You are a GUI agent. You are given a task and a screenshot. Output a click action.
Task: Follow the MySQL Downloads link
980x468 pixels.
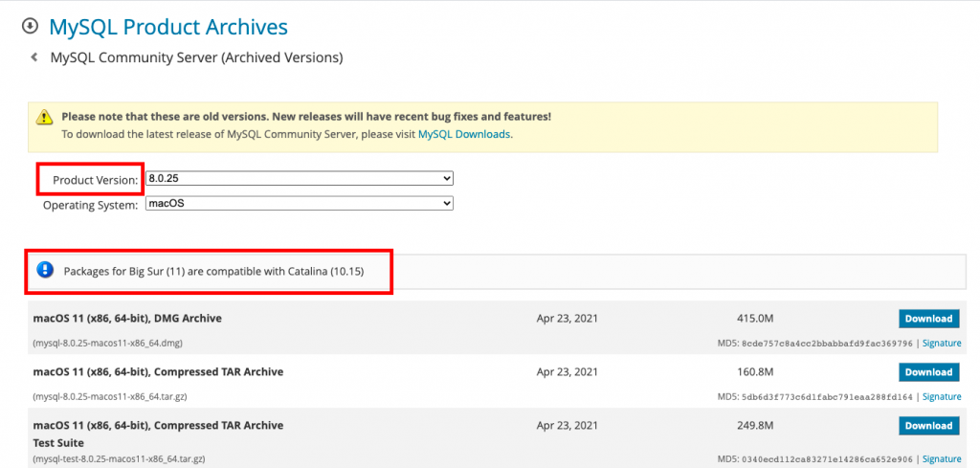464,134
